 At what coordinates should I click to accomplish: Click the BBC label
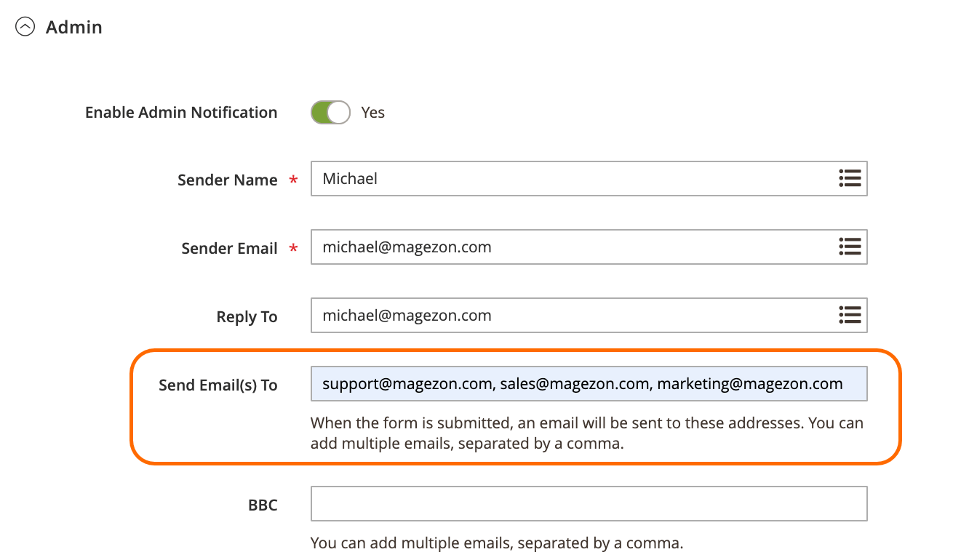263,505
